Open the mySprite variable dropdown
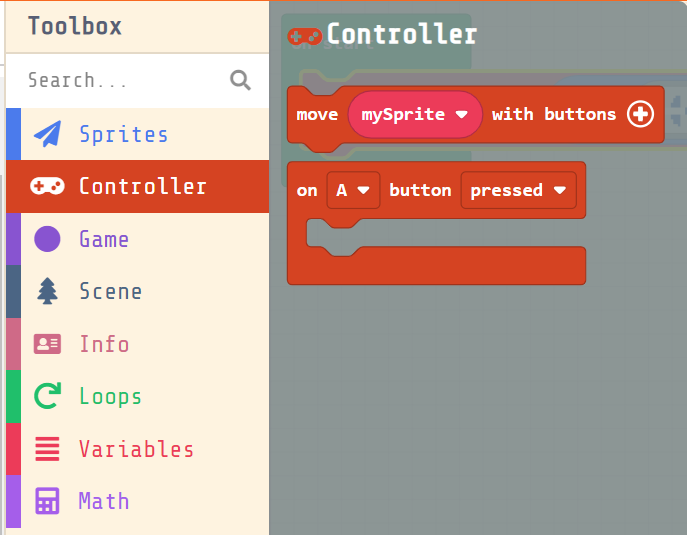 point(415,114)
